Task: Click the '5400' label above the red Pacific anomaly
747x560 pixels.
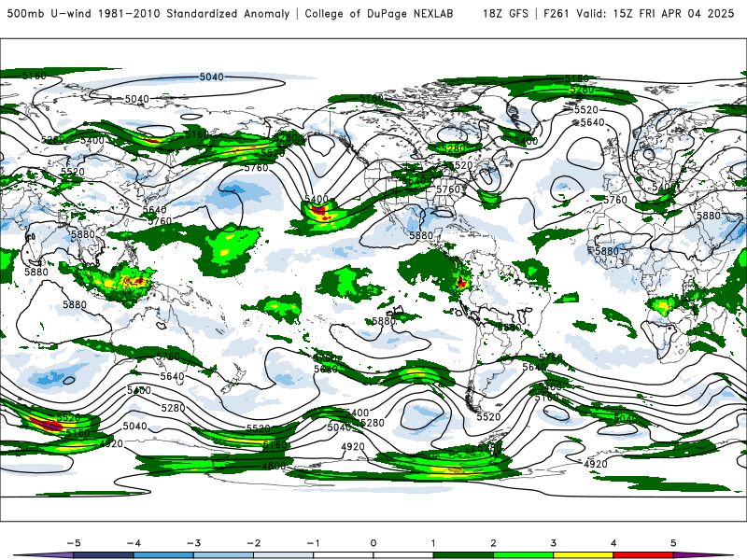Action: 317,199
